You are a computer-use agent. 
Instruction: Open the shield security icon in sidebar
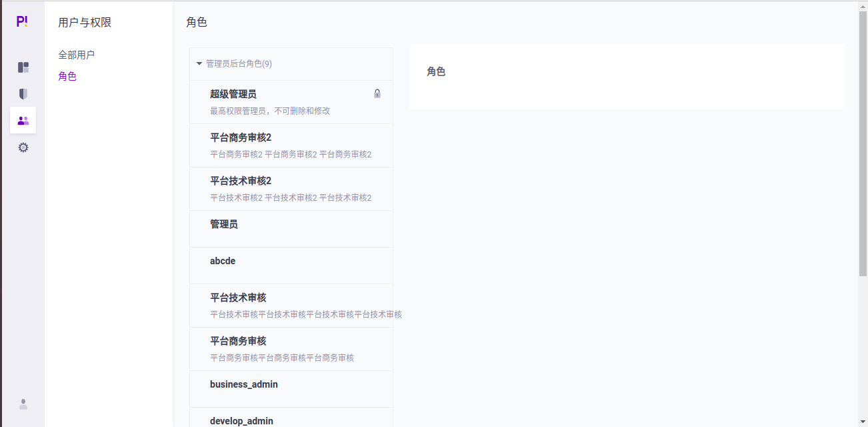click(23, 94)
